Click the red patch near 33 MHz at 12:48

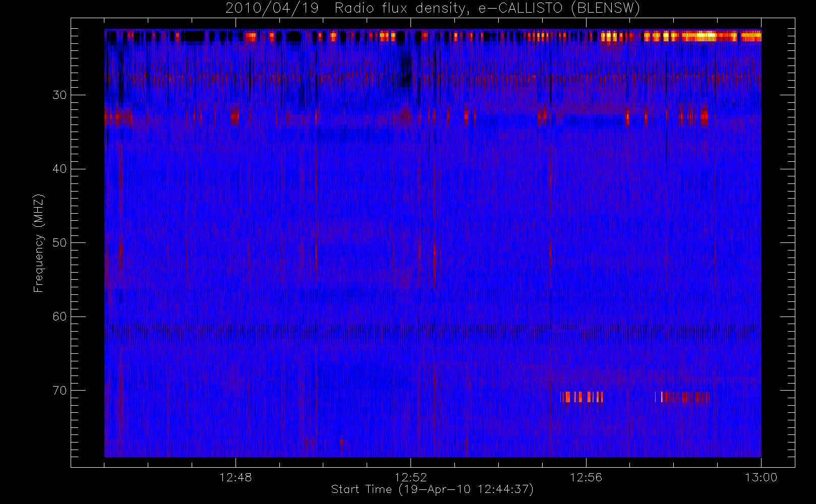(x=235, y=117)
